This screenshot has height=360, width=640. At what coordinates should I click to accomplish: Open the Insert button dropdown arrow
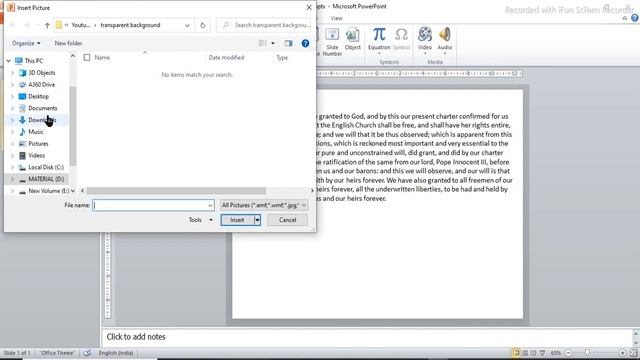257,220
